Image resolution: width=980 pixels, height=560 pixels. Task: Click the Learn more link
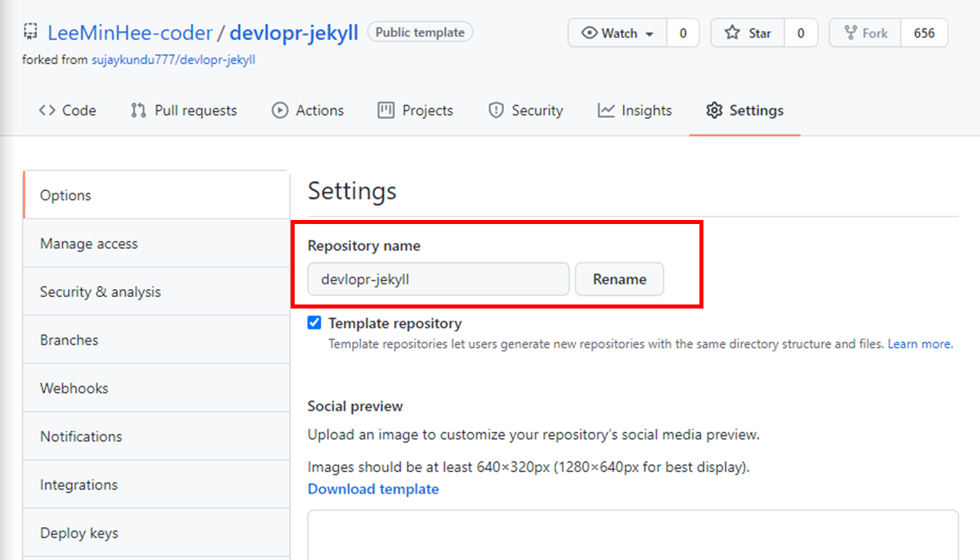click(920, 344)
